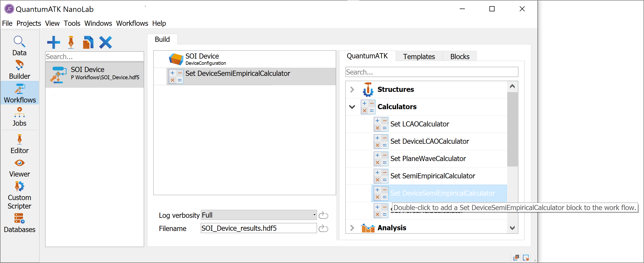Open the Databases tool
The width and height of the screenshot is (644, 263).
(x=19, y=223)
